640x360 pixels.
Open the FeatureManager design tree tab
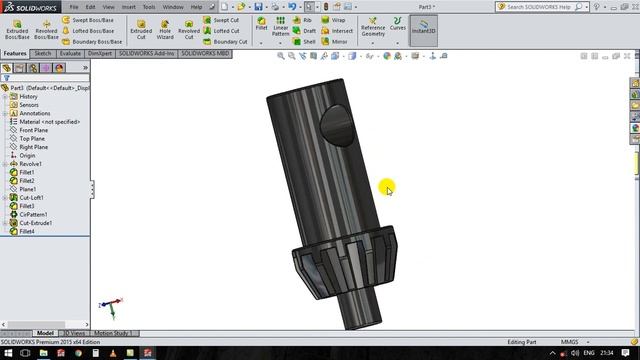(x=7, y=68)
